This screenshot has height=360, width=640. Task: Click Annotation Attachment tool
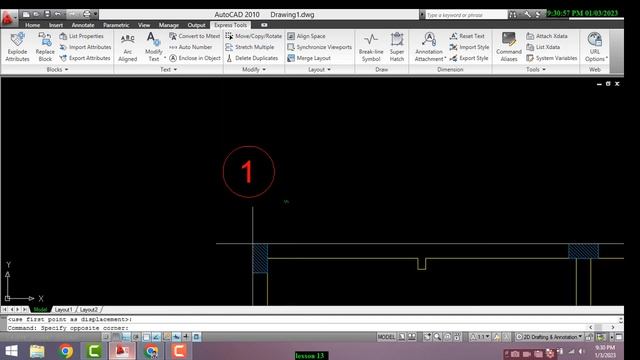click(x=429, y=47)
